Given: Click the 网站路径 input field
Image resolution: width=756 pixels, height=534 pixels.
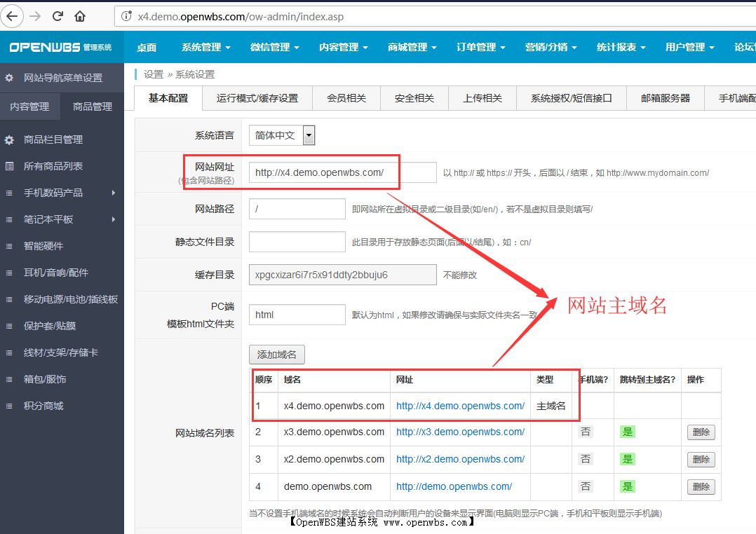Looking at the screenshot, I should [297, 209].
